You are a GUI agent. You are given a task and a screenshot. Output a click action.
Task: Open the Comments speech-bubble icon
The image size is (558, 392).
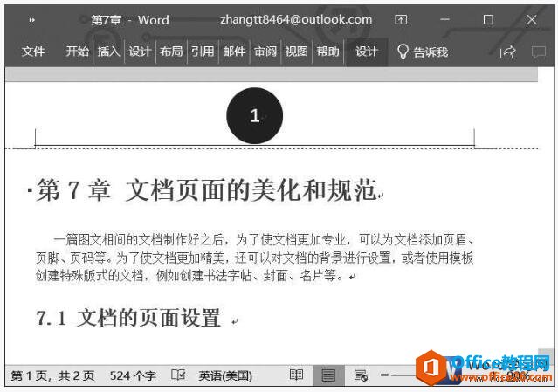click(539, 52)
